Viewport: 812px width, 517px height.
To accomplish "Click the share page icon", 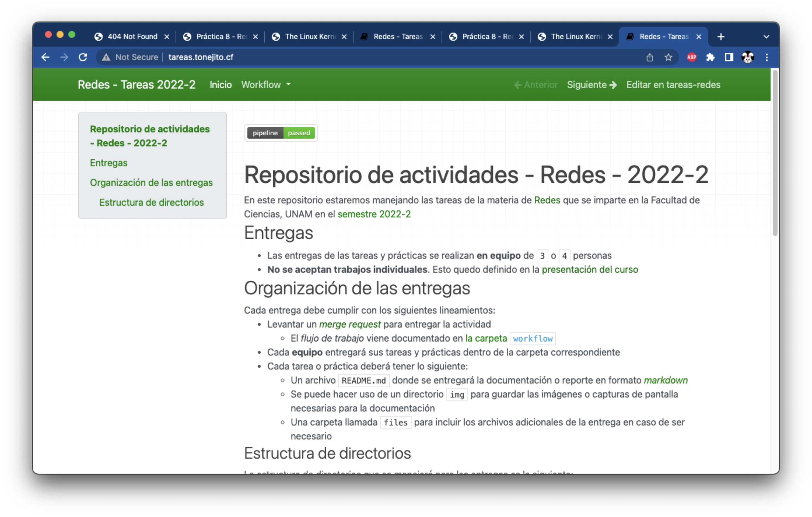I will pyautogui.click(x=650, y=57).
